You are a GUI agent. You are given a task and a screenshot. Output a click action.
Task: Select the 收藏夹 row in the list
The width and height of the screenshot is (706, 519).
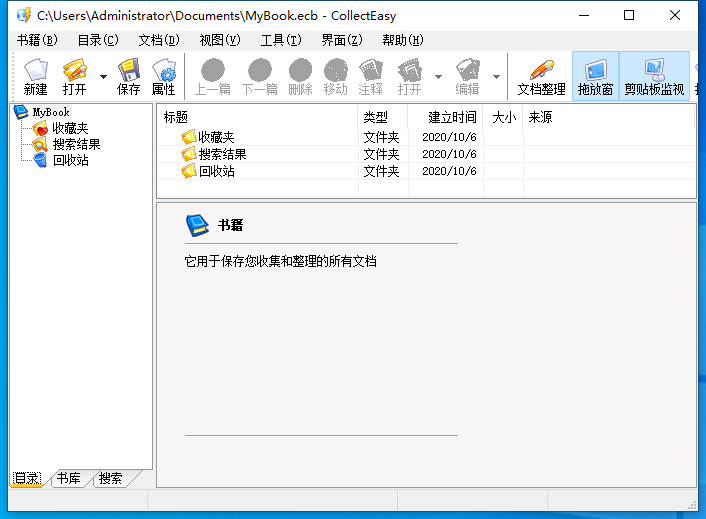click(426, 137)
